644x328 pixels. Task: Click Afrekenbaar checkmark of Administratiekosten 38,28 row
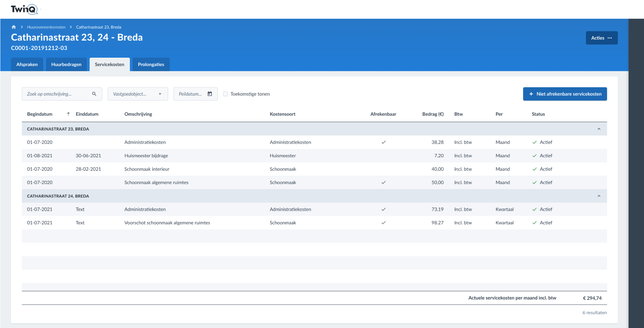(x=383, y=142)
